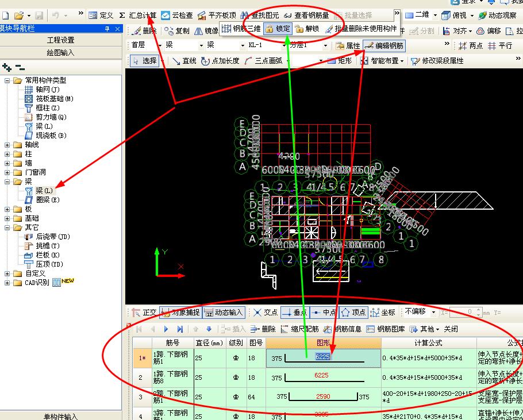Click 删除 in top edit toolbar
This screenshot has height=420, width=523.
pos(144,31)
